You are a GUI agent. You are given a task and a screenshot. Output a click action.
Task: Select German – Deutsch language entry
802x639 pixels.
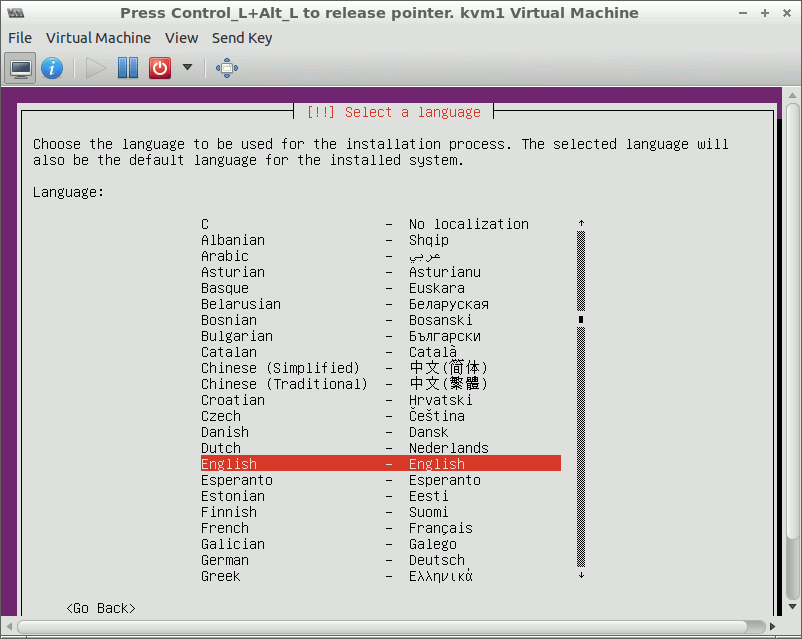coord(380,560)
